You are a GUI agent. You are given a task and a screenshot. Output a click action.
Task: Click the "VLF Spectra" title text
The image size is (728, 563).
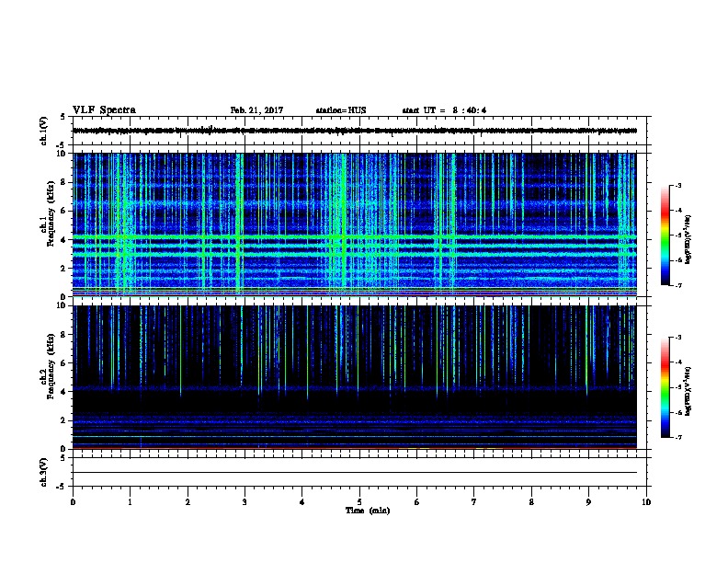click(x=104, y=110)
